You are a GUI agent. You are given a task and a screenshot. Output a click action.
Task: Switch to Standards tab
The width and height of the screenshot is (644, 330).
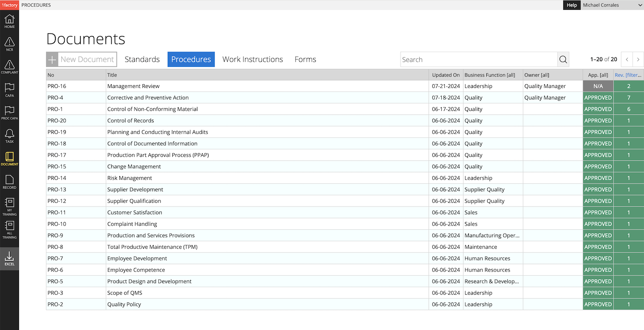tap(142, 59)
